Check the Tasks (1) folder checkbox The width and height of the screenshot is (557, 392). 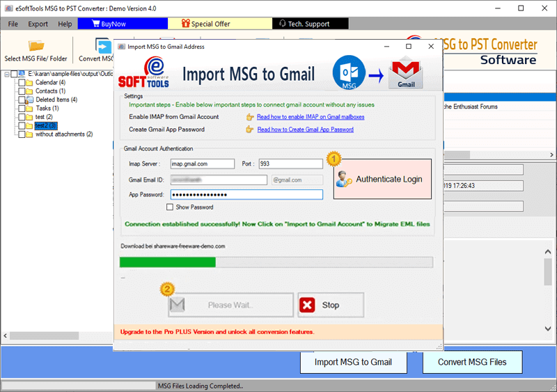pos(22,109)
